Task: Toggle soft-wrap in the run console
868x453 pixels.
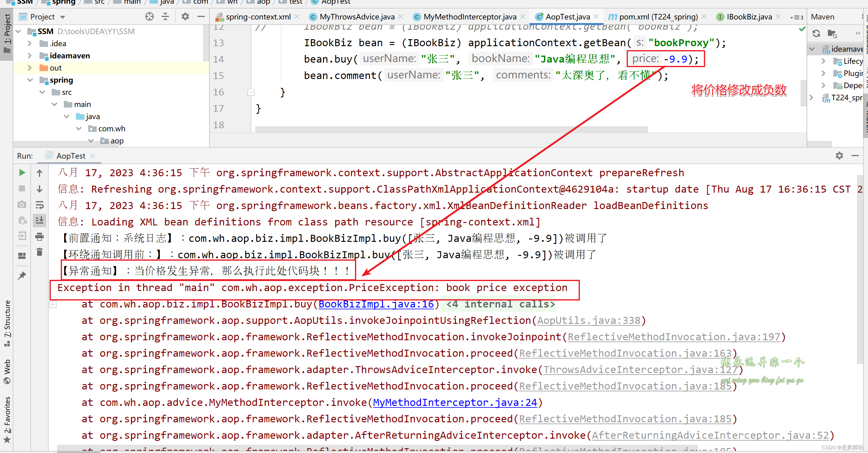Action: 40,205
